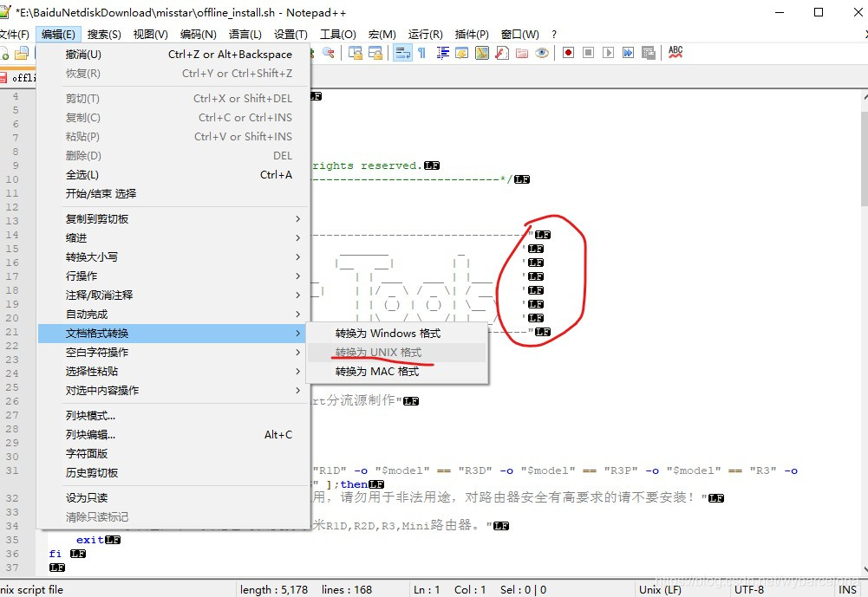This screenshot has height=597, width=868.
Task: Expand the 对选中内容操作 submenu
Action: tap(173, 391)
